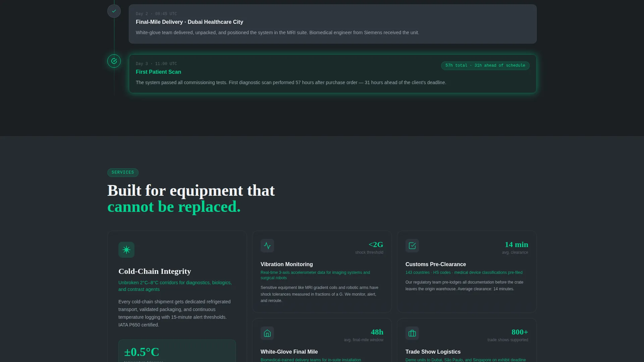Click the '48h' final-mile window value

377,332
